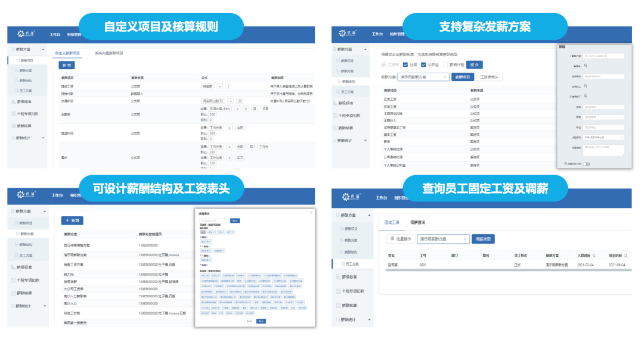
Task: Uncheck the 公积金 checkbox
Action: tap(423, 65)
